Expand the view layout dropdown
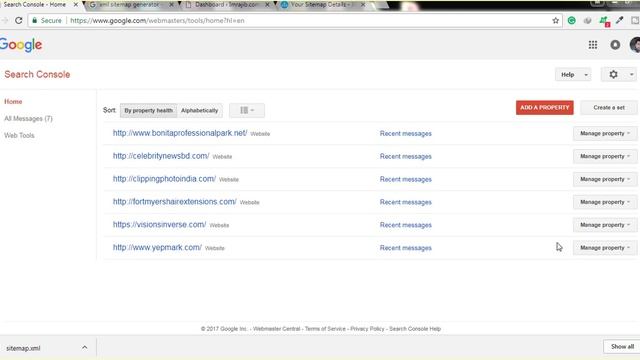 click(247, 110)
